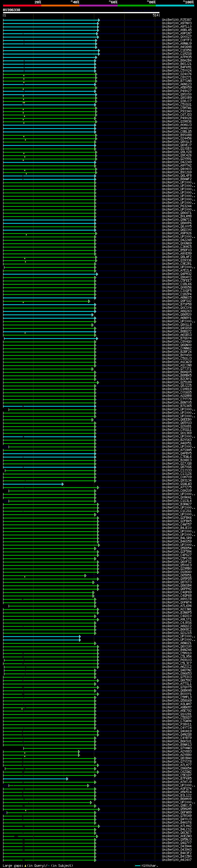Screen dimensions: 197x868
Task: Click the Large gaps legend text
Action: [13, 865]
